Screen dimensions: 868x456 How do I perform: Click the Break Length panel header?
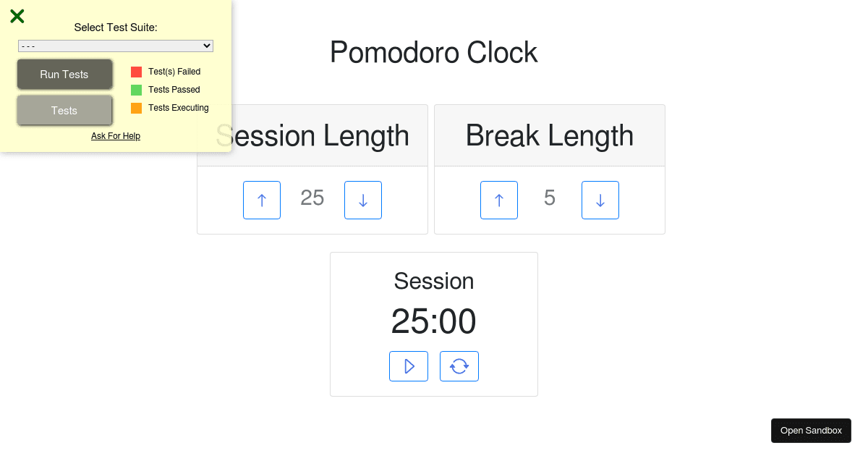pos(549,135)
